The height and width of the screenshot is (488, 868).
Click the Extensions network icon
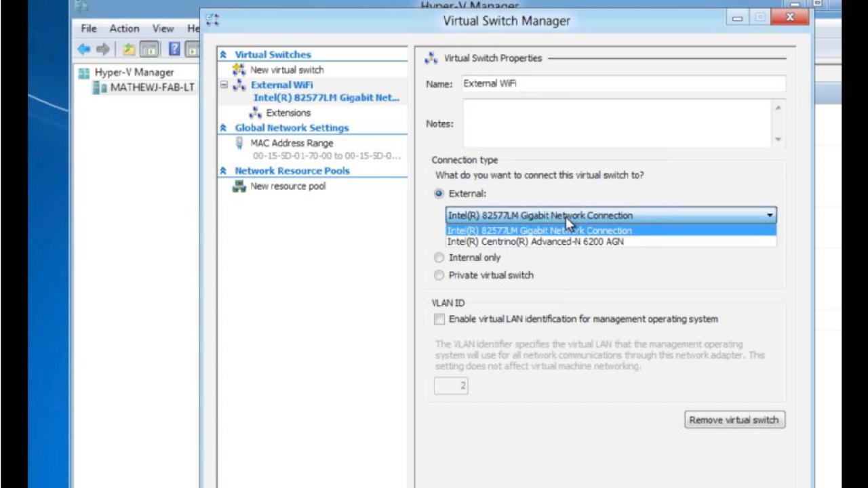(256, 113)
